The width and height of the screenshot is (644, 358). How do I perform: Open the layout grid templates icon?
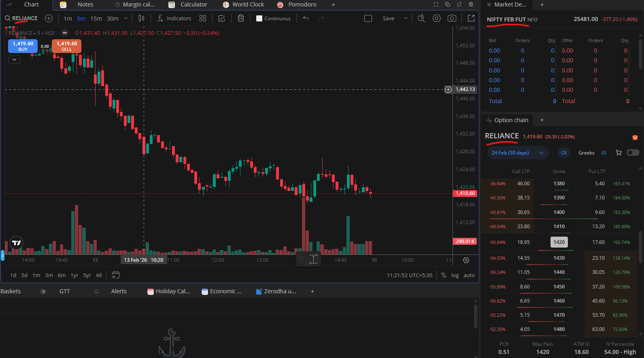click(203, 18)
